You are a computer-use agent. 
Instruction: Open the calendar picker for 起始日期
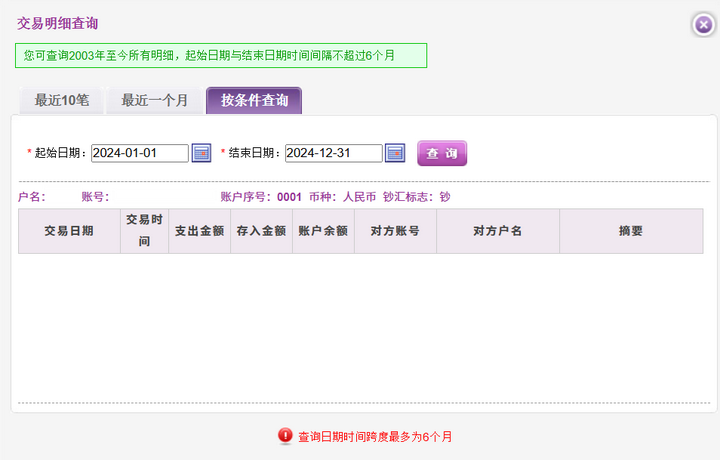(201, 153)
